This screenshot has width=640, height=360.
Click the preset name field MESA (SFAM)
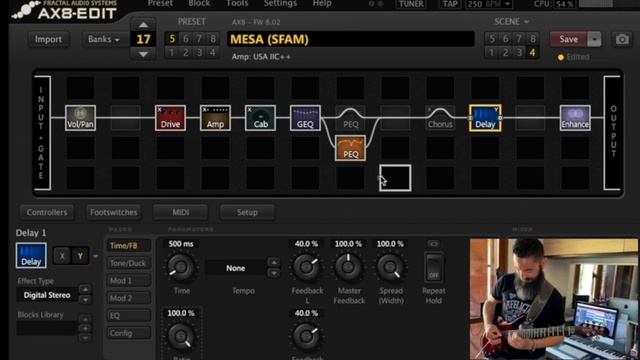(x=351, y=39)
